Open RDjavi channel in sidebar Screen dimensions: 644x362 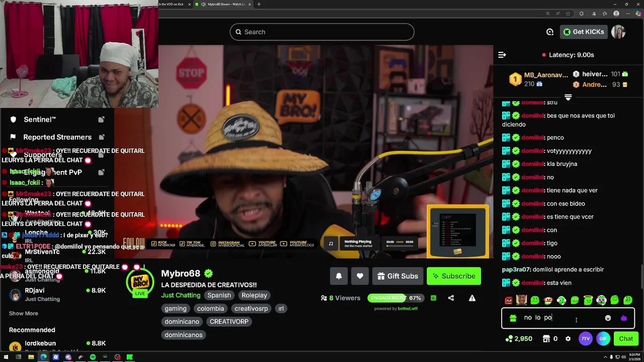[57, 294]
